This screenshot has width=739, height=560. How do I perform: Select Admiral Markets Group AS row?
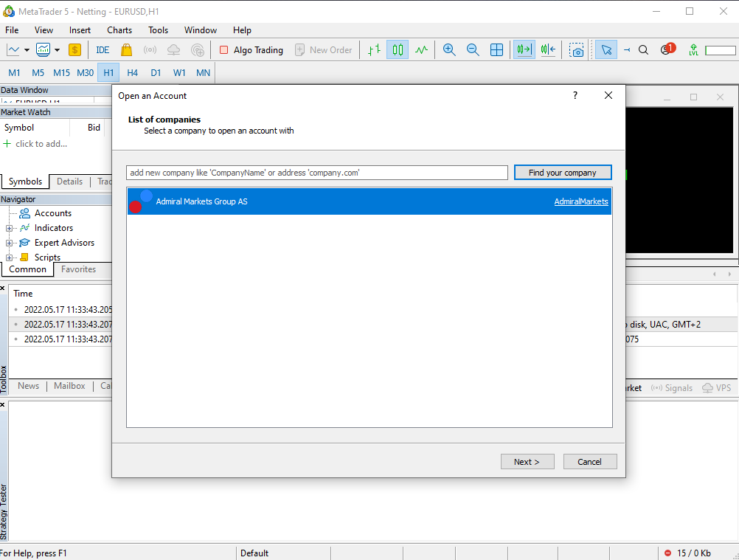(369, 201)
